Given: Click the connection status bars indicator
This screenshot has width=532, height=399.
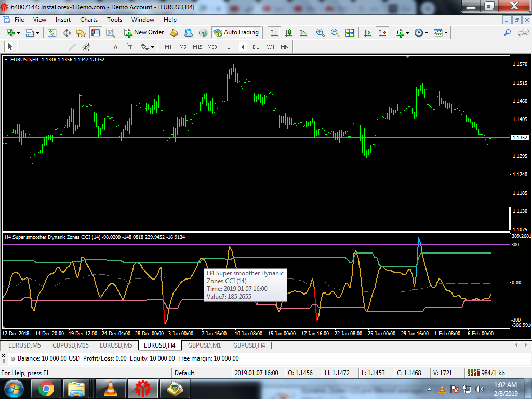Looking at the screenshot, I should pos(473,373).
